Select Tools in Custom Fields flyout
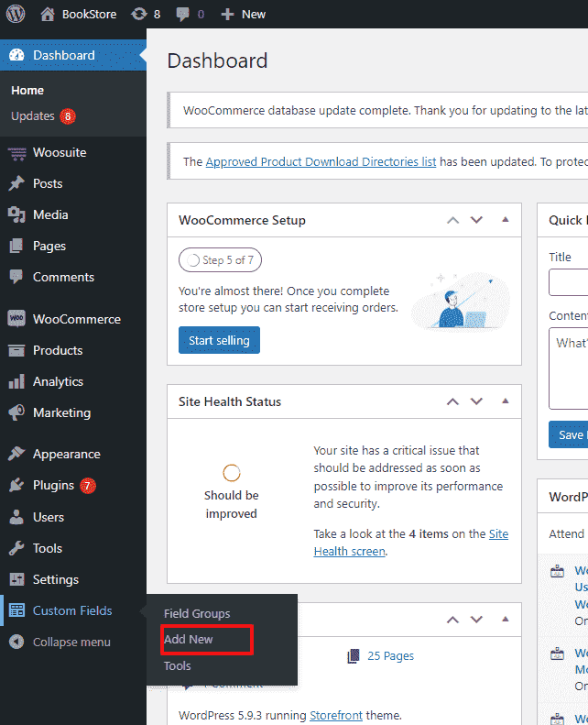 point(177,665)
